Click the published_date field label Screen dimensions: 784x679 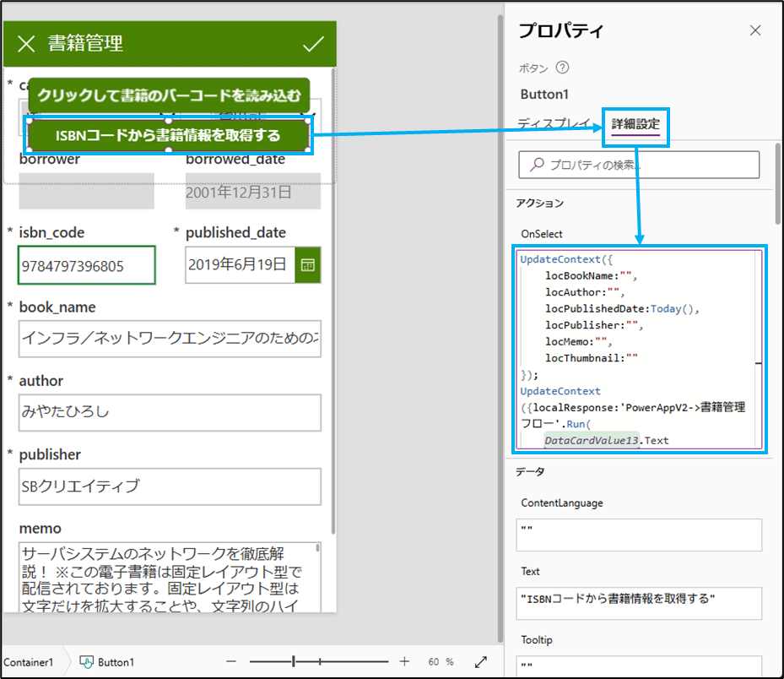tap(235, 233)
